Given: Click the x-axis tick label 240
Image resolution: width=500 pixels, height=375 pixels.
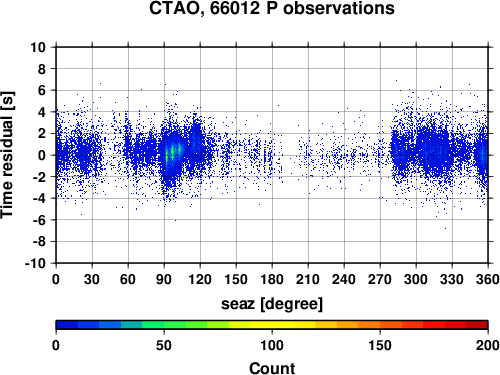Looking at the screenshot, I should (344, 279).
